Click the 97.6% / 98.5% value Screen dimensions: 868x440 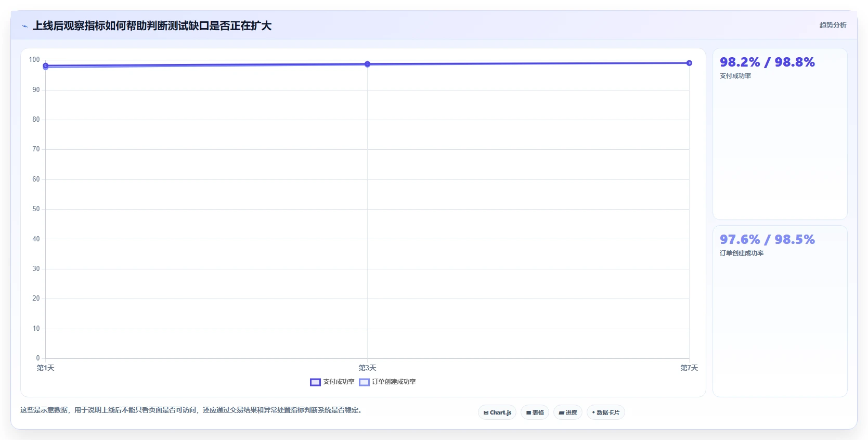tap(767, 239)
